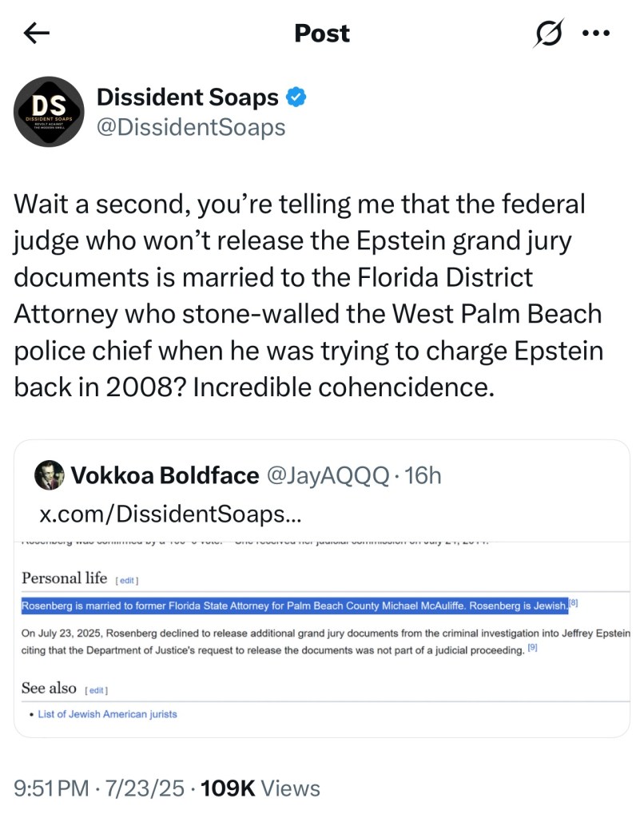This screenshot has height=818, width=644.
Task: Click edit beside See also heading
Action: point(96,690)
